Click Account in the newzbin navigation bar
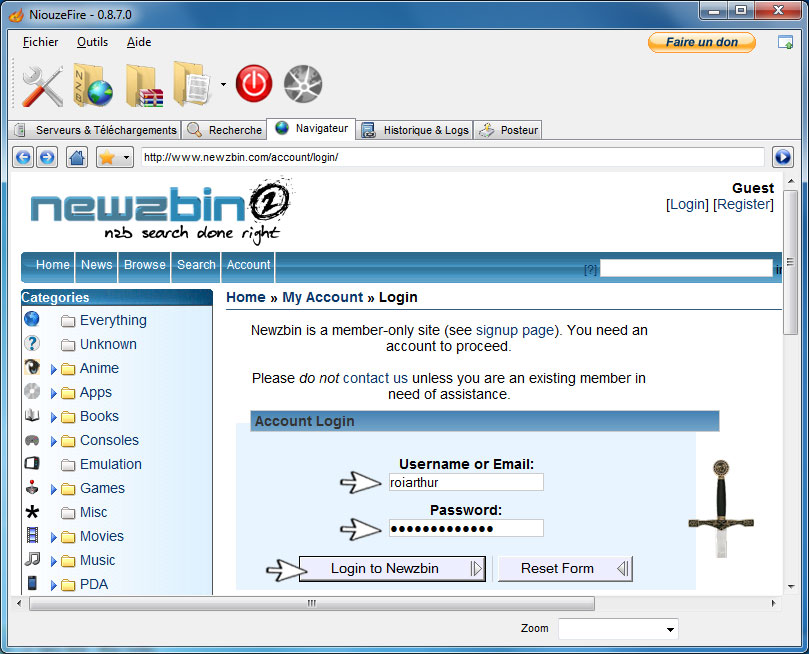The image size is (809, 654). click(248, 265)
